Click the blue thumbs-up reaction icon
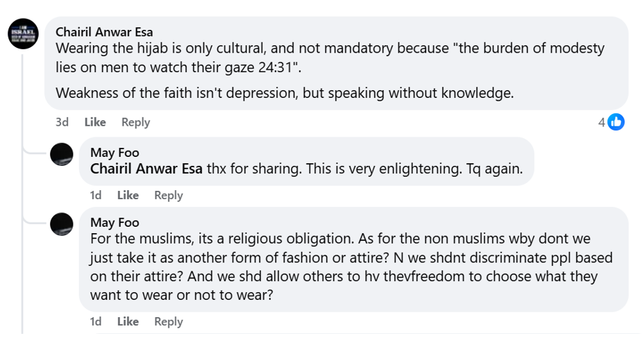Screen dimensions: 644x338 (x=616, y=122)
